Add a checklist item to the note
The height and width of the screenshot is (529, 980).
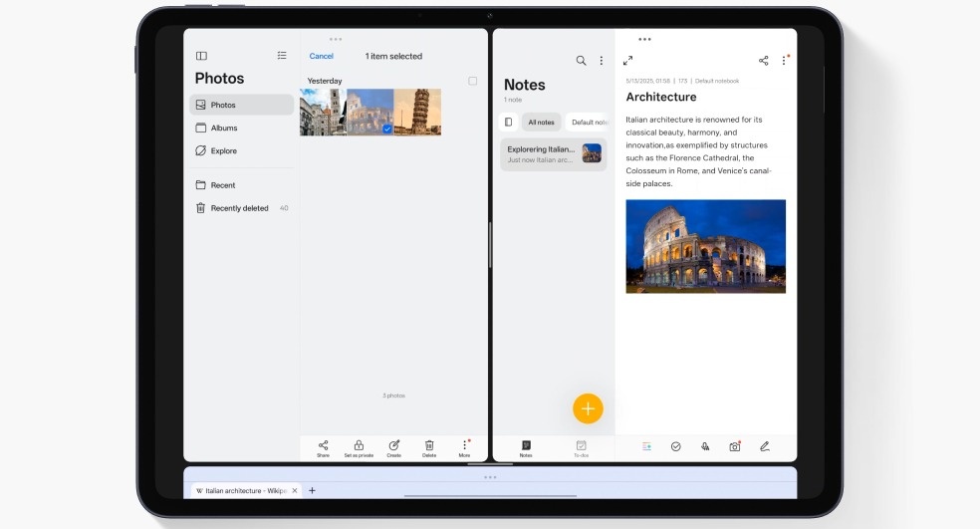coord(675,446)
